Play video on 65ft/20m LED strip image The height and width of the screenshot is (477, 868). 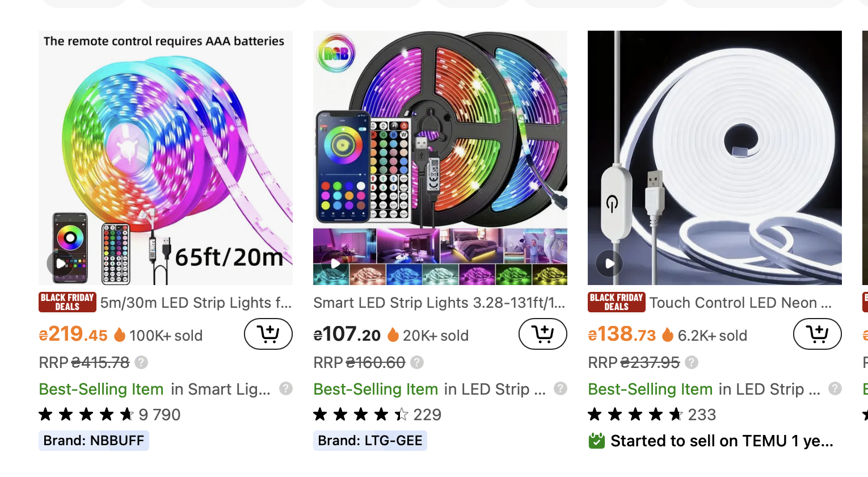(x=60, y=263)
